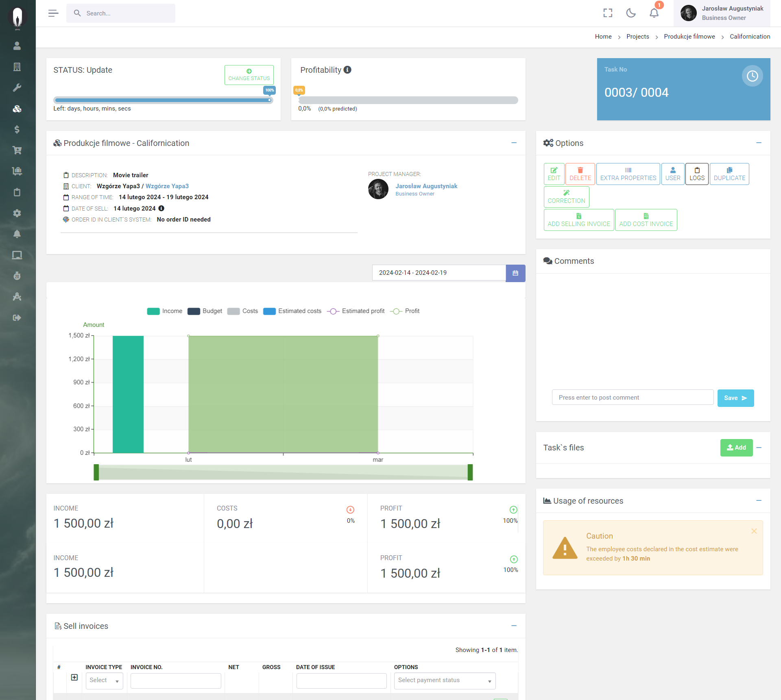Click right handle of chart range slider
The width and height of the screenshot is (781, 700).
pyautogui.click(x=470, y=472)
